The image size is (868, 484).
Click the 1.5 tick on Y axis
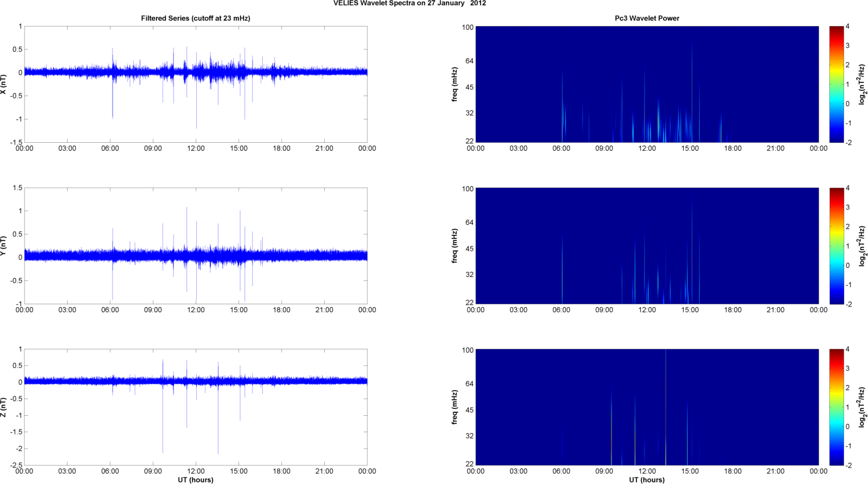click(x=18, y=188)
